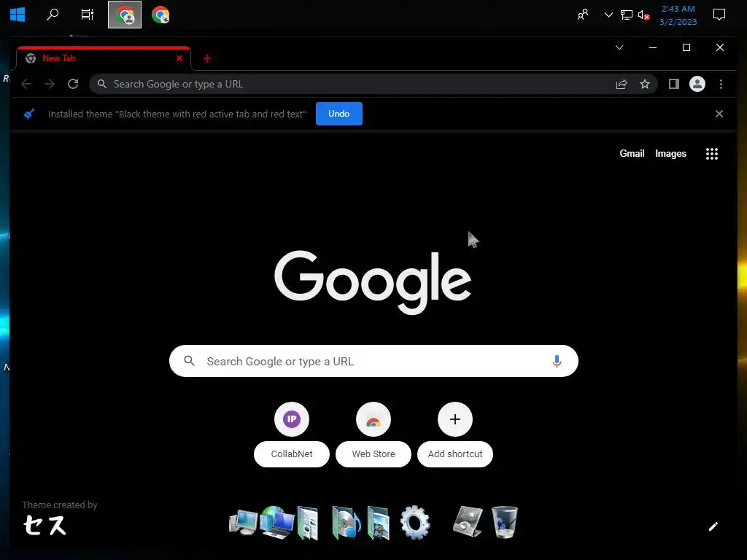747x560 pixels.
Task: Open second Chrome taskbar icon
Action: pyautogui.click(x=160, y=15)
